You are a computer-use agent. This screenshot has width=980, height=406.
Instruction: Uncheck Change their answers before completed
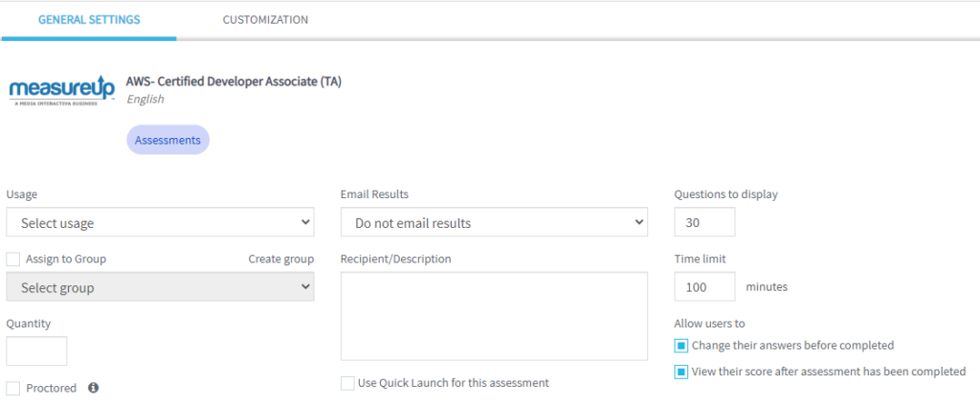pos(681,346)
